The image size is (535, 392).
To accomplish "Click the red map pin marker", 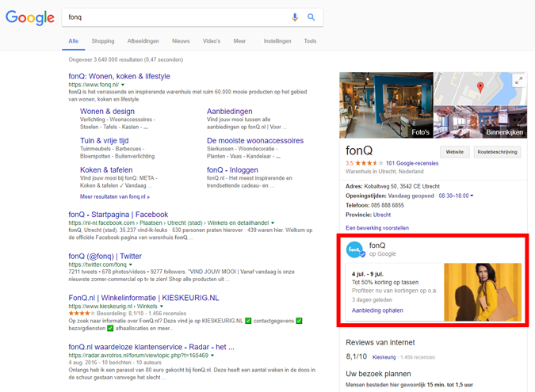I will click(480, 88).
